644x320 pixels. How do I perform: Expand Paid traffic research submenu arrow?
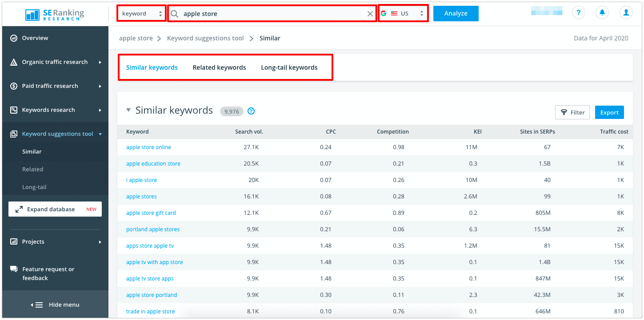[100, 86]
